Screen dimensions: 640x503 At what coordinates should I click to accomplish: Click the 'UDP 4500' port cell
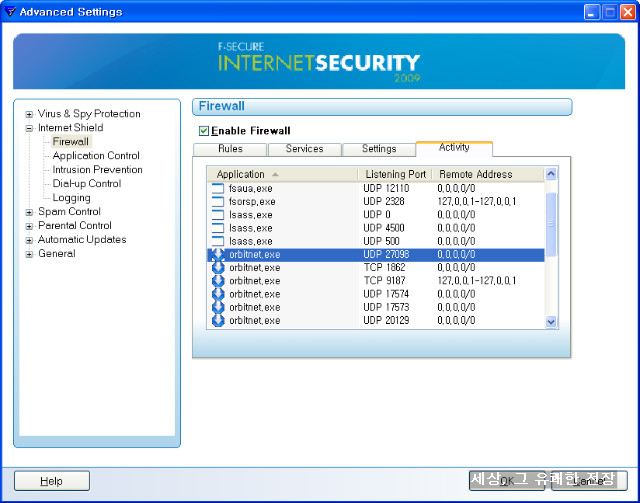pyautogui.click(x=384, y=228)
